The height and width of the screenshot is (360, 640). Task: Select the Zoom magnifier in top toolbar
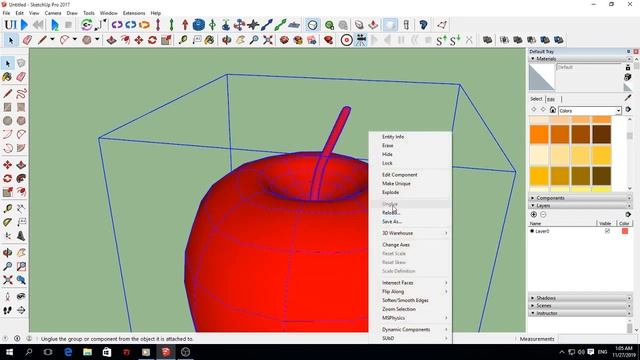(x=254, y=40)
